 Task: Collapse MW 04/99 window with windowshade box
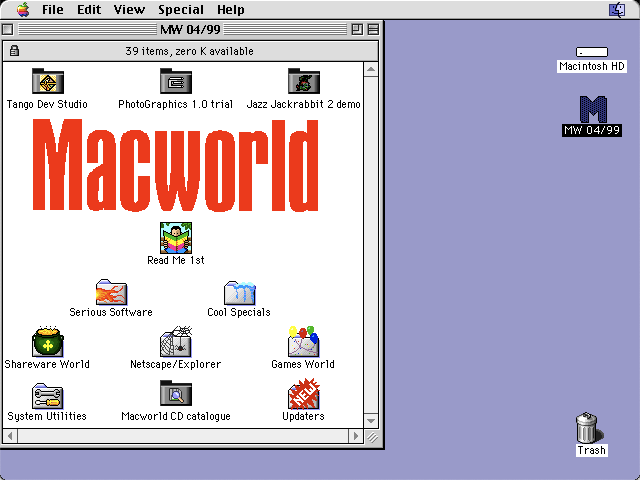pyautogui.click(x=373, y=29)
